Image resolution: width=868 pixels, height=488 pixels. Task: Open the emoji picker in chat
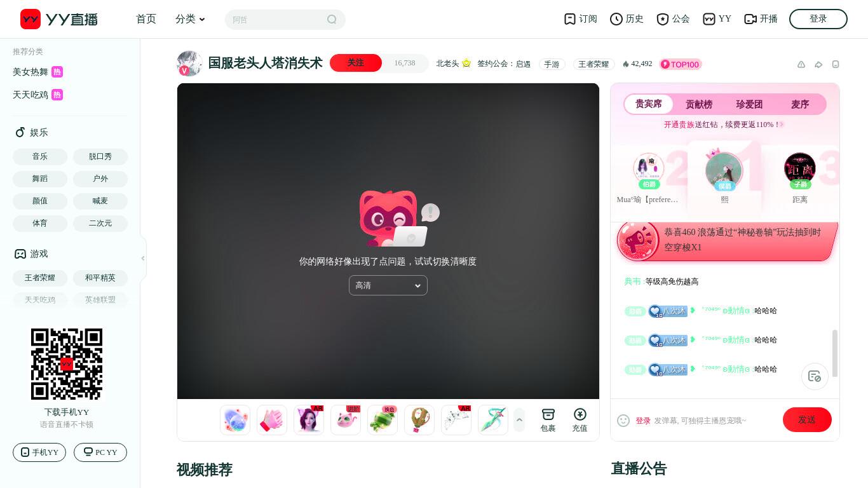pos(623,421)
